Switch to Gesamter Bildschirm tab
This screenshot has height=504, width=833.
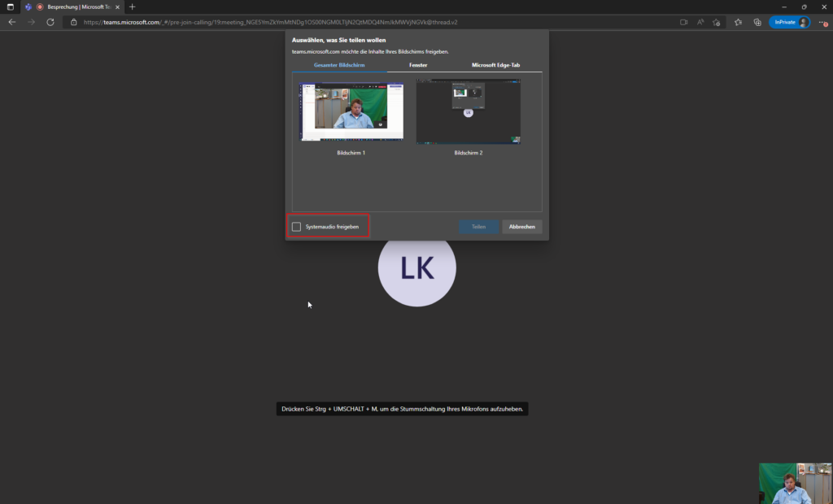point(339,65)
